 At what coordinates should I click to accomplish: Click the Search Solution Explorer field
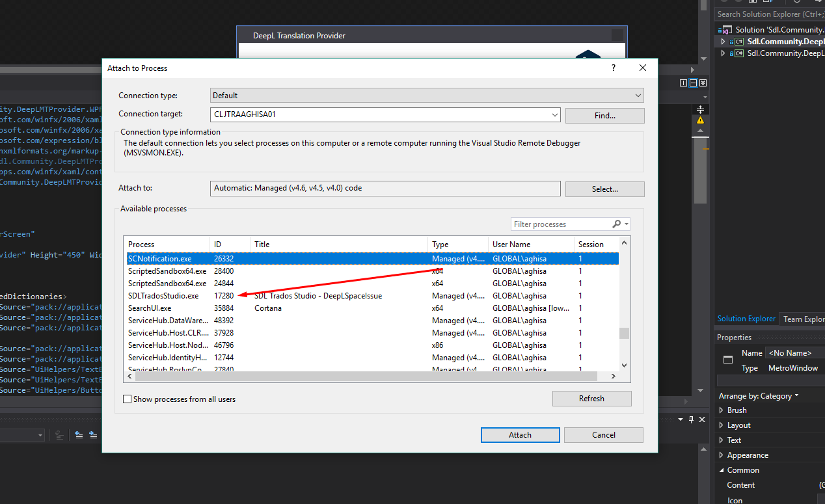point(770,14)
